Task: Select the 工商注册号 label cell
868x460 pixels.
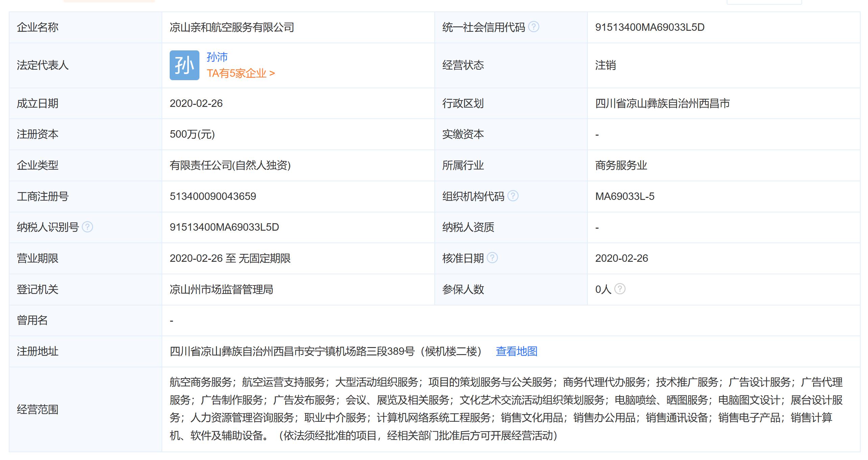Action: (x=86, y=197)
